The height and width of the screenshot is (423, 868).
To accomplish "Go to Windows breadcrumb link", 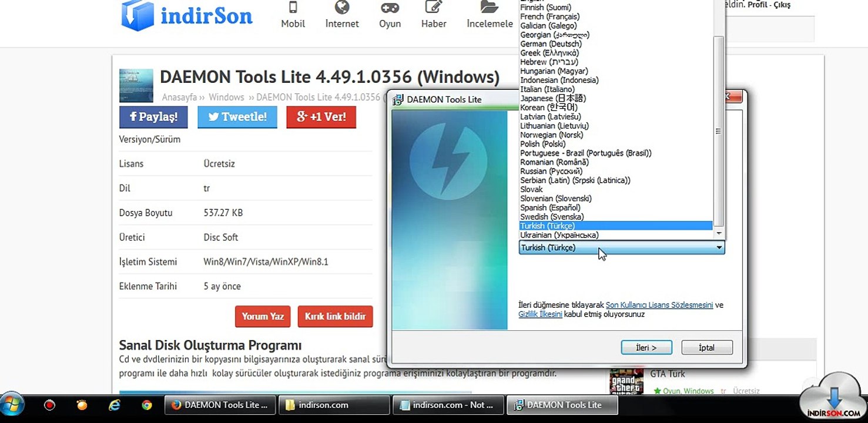I will pos(226,97).
